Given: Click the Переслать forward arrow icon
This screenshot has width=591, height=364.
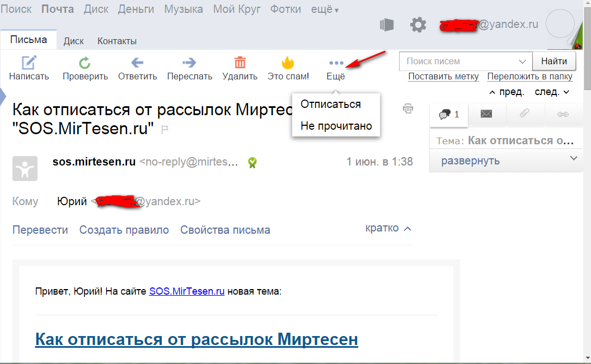Looking at the screenshot, I should (189, 63).
